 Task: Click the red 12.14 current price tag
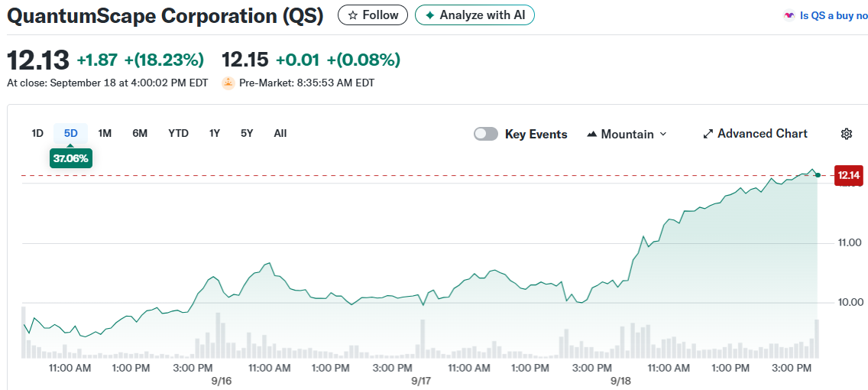tap(849, 176)
